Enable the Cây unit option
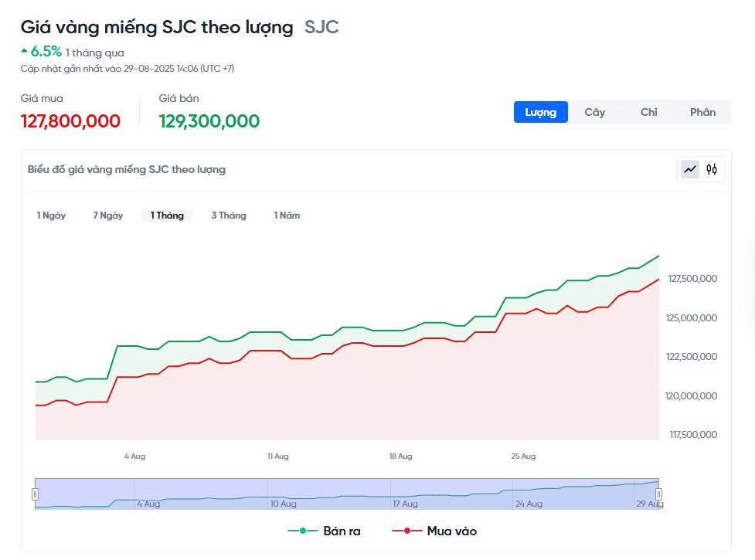 (595, 112)
